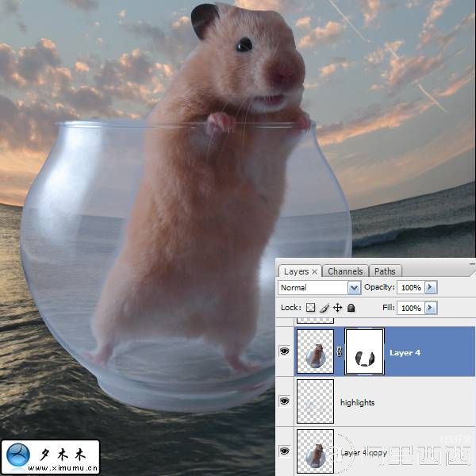Select Layer 4 layer mask thumbnail

[365, 351]
